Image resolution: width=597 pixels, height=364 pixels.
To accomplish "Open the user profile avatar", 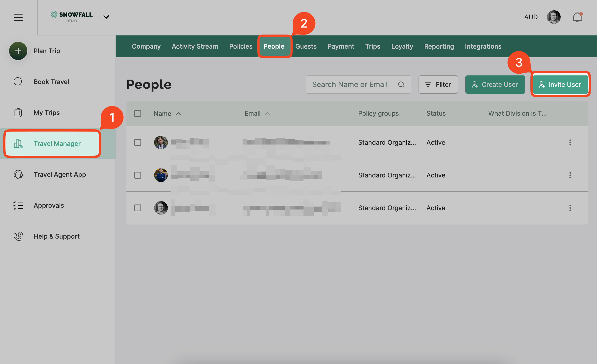I will (554, 17).
